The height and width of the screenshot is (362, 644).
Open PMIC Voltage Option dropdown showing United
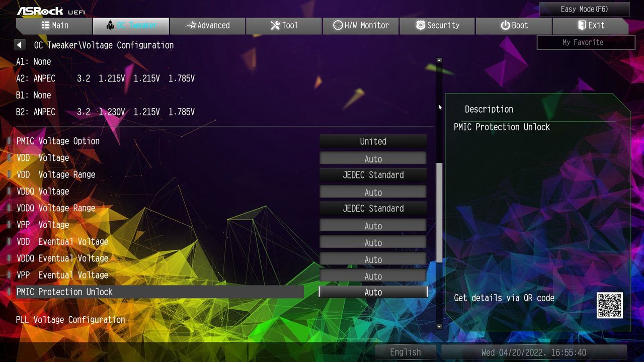pyautogui.click(x=373, y=141)
